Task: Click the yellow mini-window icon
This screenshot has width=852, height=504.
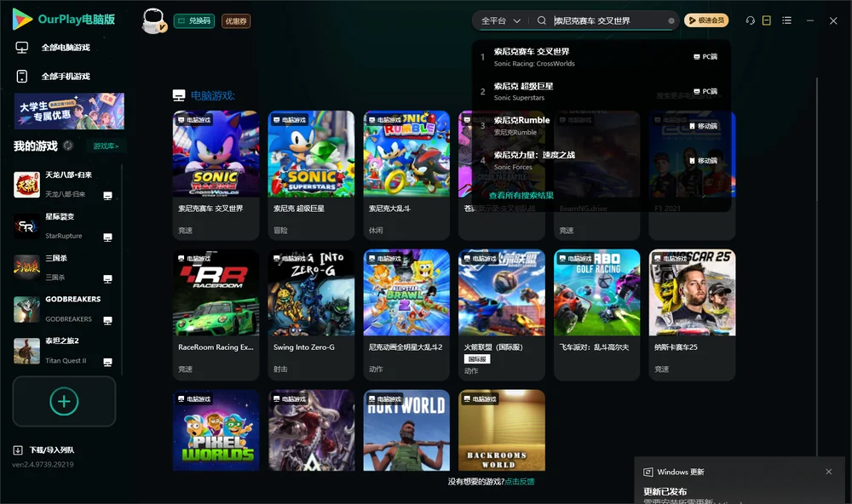Action: tap(766, 20)
